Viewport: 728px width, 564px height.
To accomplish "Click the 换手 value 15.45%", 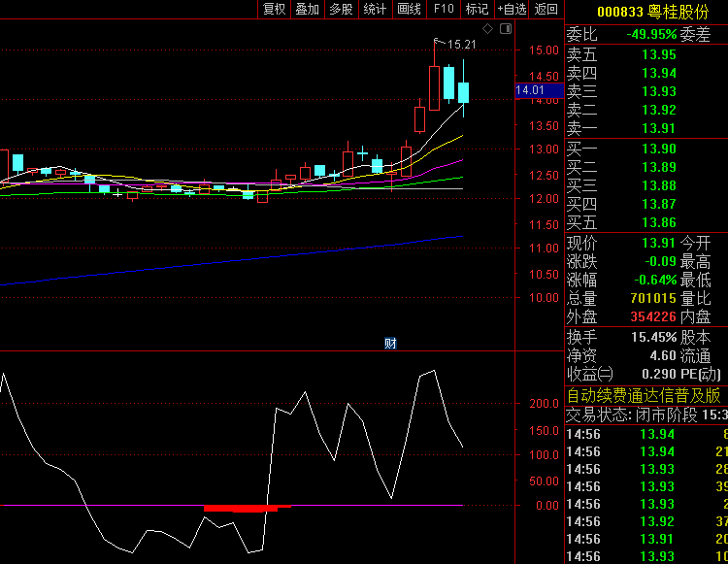I will [x=653, y=337].
